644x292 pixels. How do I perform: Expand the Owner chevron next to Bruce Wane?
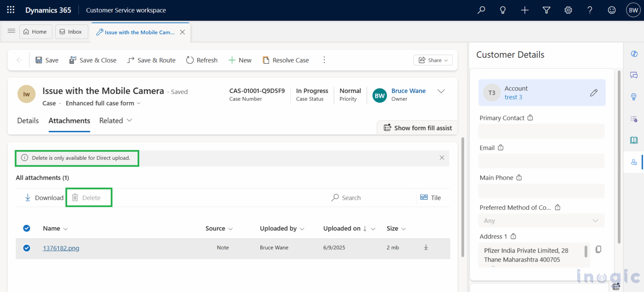click(x=441, y=91)
